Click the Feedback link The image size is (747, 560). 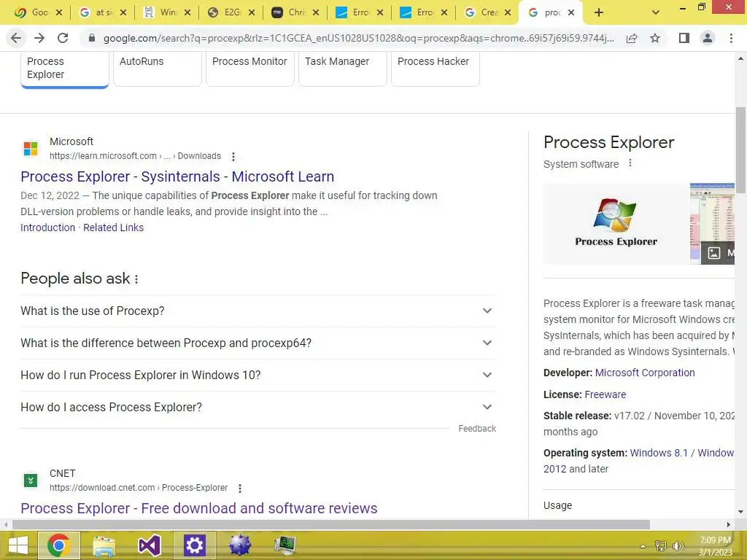pos(477,429)
